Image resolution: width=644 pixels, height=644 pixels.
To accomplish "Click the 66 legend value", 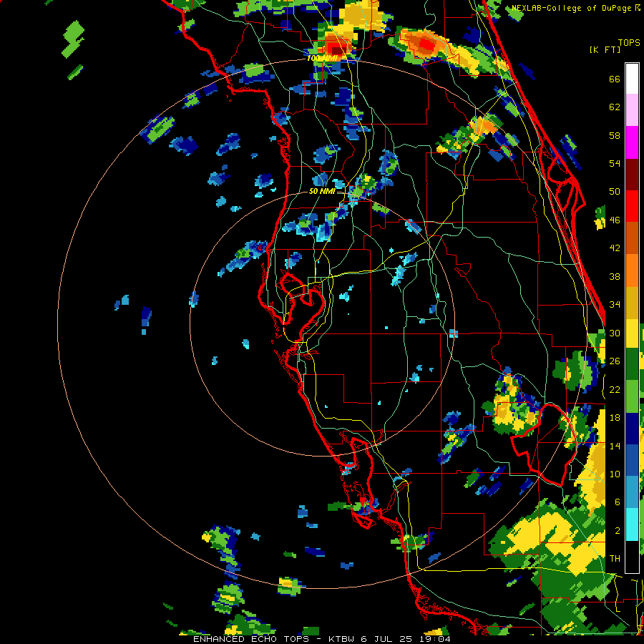I will tap(615, 79).
